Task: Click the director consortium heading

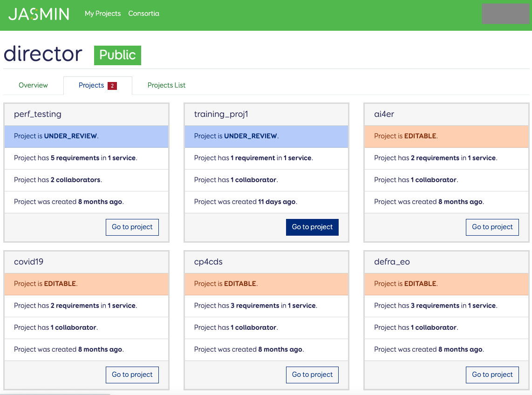Action: 43,54
